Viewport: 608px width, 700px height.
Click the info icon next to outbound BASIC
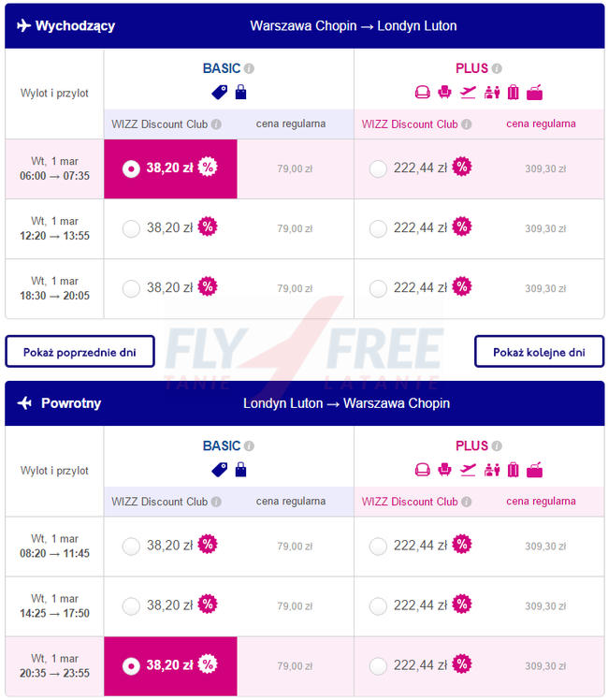(x=250, y=68)
